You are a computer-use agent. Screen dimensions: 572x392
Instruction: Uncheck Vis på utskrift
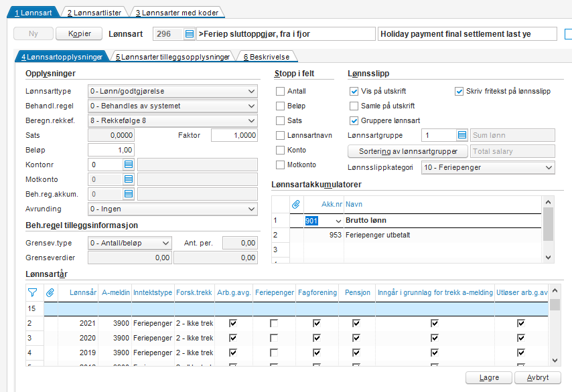(354, 92)
